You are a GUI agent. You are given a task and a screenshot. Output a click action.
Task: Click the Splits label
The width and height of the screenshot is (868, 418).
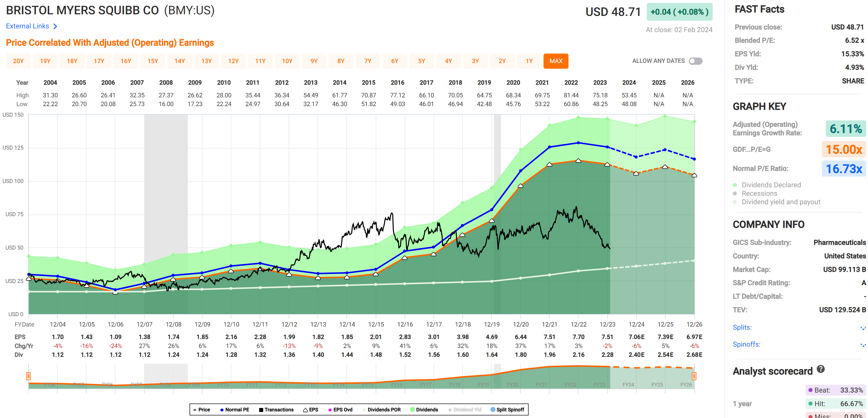tap(742, 328)
